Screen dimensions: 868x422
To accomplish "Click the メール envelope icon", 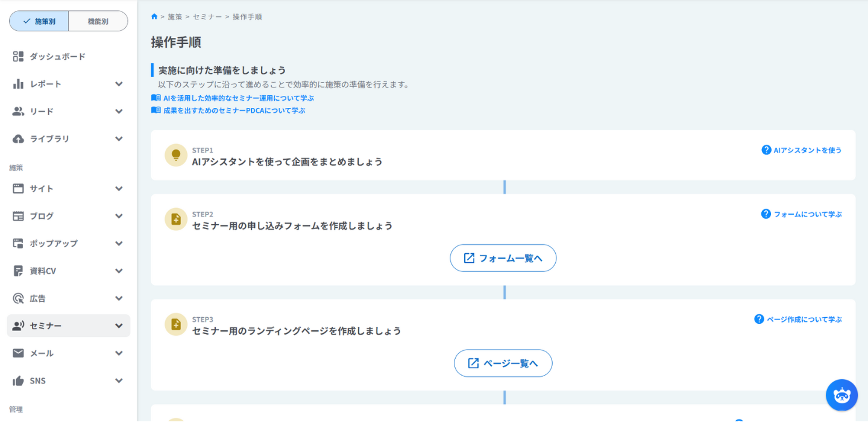I will [18, 353].
